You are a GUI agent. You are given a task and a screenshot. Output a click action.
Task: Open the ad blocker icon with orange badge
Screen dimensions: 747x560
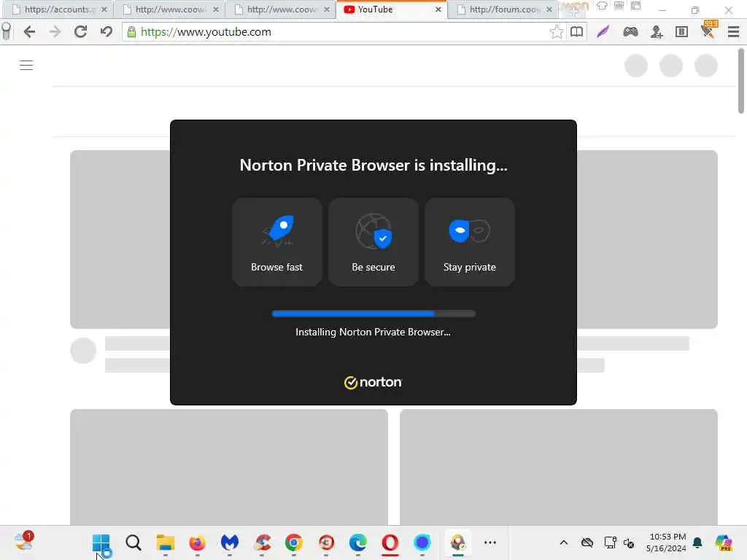point(708,29)
